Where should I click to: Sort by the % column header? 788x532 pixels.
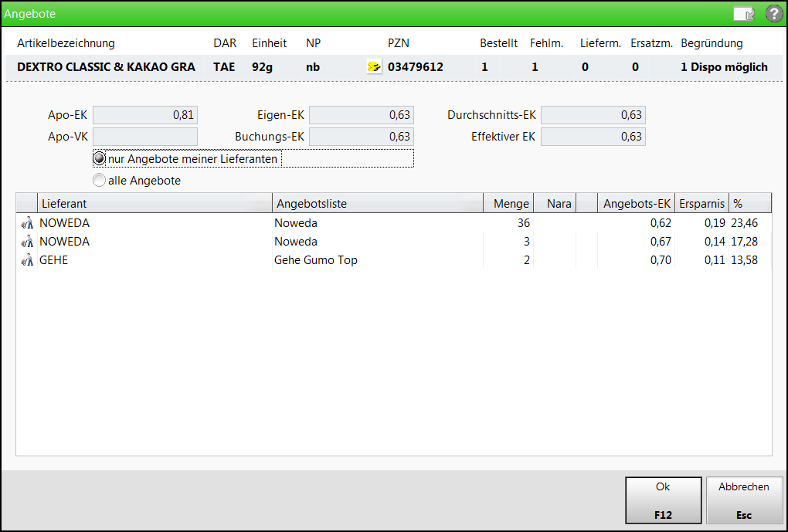(750, 203)
